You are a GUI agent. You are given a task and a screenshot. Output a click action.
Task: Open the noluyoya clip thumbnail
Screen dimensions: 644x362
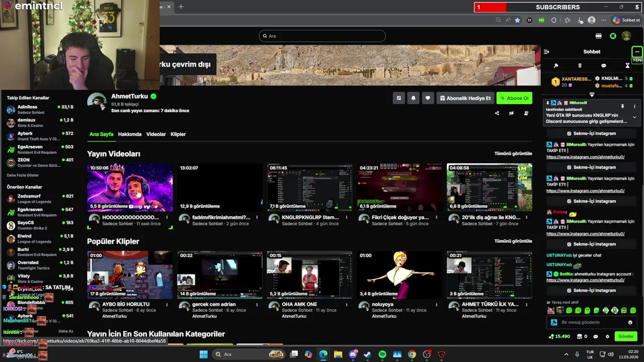(399, 275)
